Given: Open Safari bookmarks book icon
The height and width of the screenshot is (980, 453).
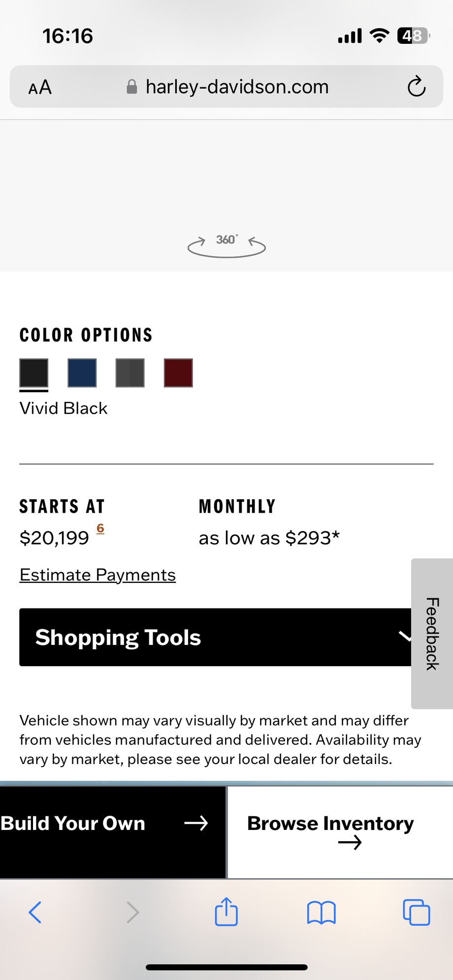Looking at the screenshot, I should pyautogui.click(x=321, y=913).
